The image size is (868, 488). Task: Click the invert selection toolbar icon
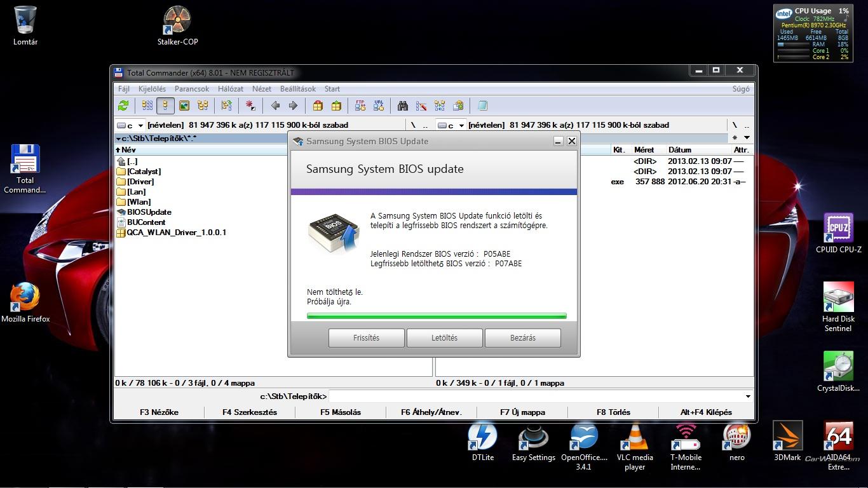[226, 105]
